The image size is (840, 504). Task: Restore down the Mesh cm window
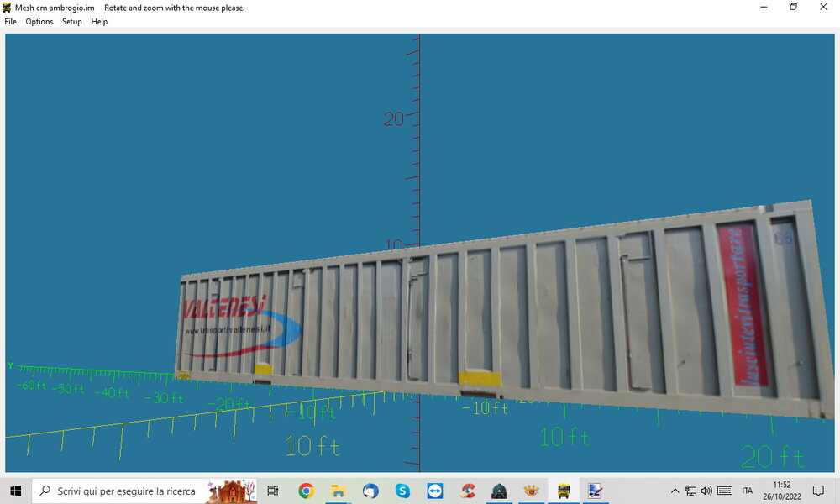pos(794,7)
